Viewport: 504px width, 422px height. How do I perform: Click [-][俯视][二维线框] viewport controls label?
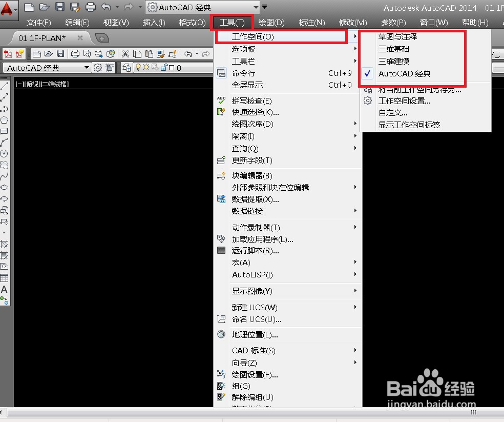click(42, 84)
